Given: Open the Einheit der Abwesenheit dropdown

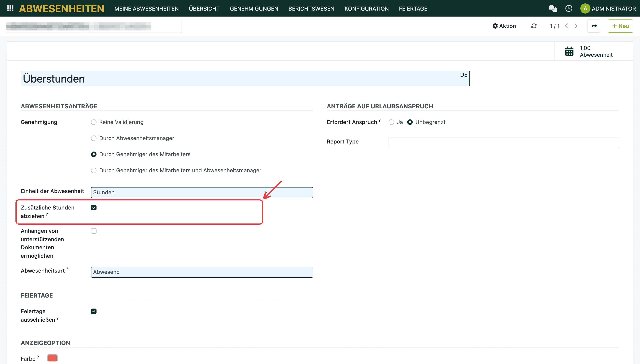Looking at the screenshot, I should click(202, 193).
